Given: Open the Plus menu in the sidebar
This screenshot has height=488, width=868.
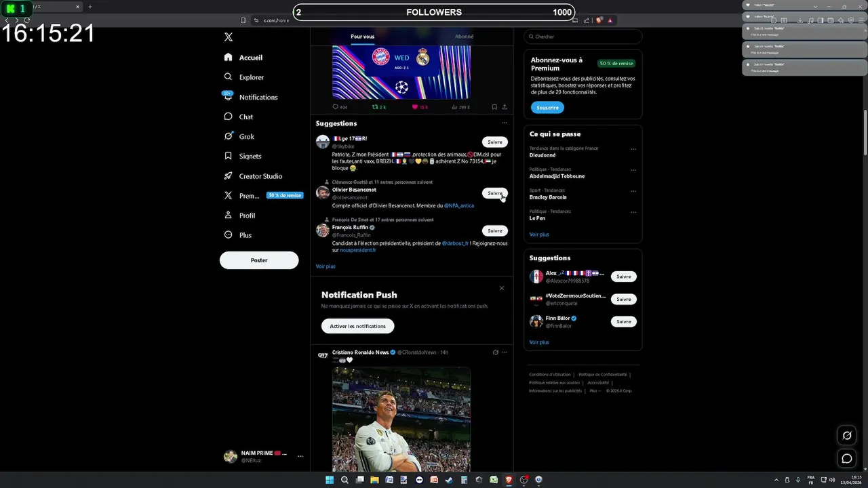Looking at the screenshot, I should [x=238, y=235].
